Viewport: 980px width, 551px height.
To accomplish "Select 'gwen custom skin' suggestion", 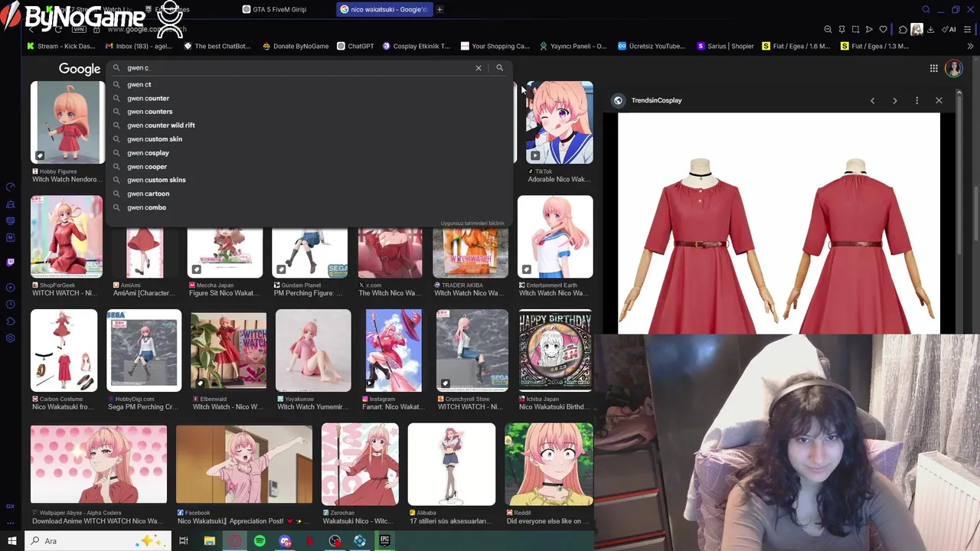I will pyautogui.click(x=309, y=139).
